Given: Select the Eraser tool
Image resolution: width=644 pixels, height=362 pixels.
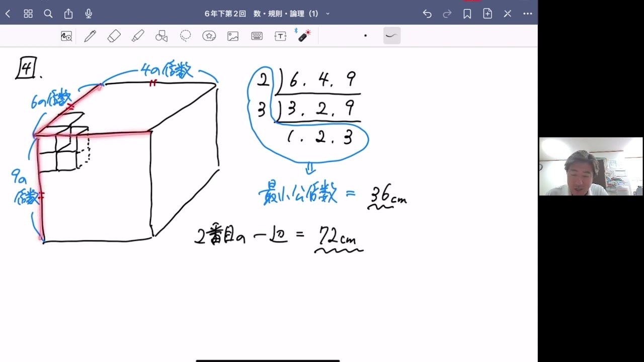Looking at the screenshot, I should pyautogui.click(x=114, y=36).
